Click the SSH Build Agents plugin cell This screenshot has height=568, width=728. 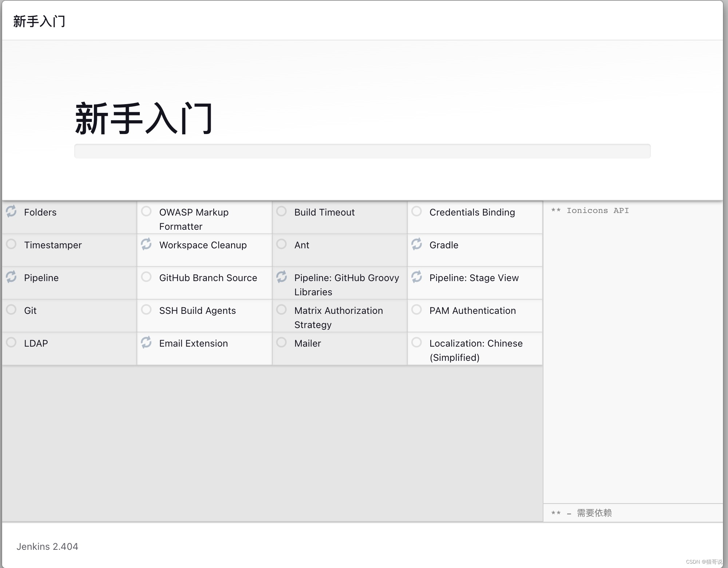pyautogui.click(x=197, y=311)
